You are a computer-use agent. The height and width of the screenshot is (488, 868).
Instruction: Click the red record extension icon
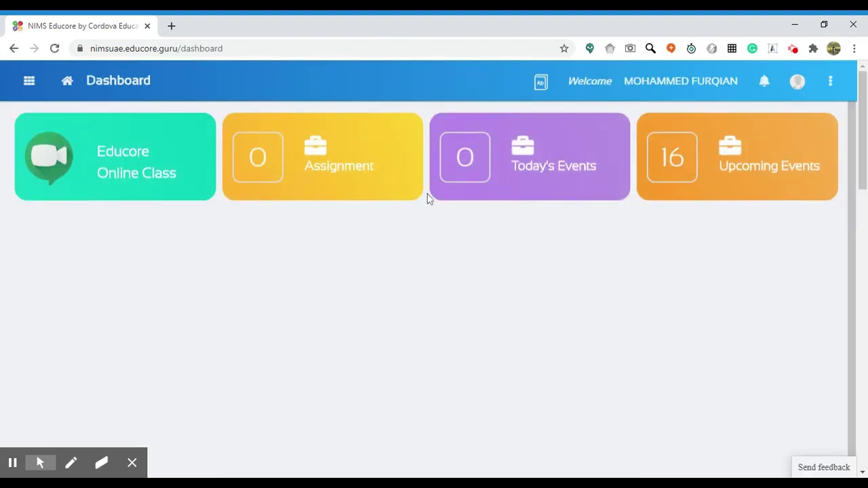coord(793,48)
